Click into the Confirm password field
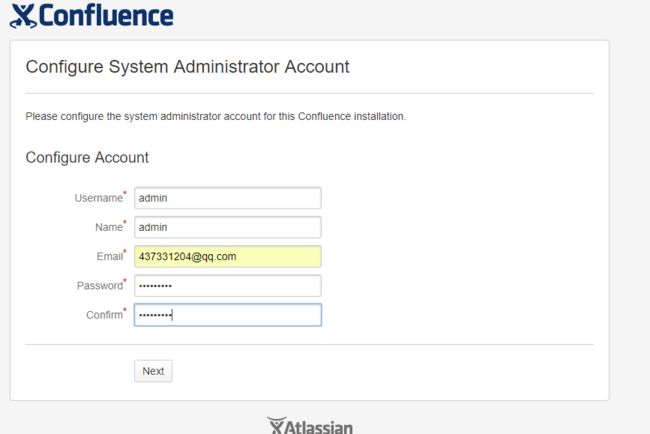 click(228, 315)
